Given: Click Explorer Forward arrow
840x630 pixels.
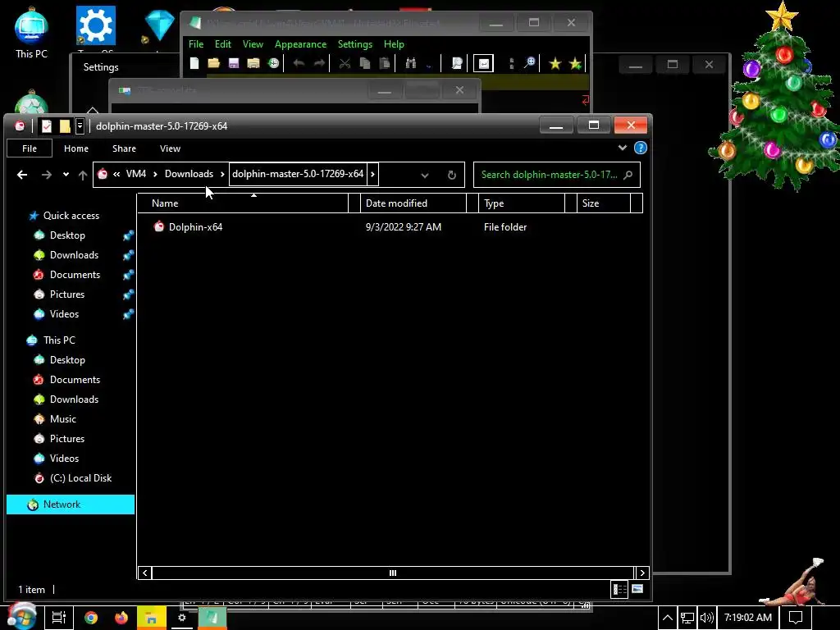Looking at the screenshot, I should [47, 175].
